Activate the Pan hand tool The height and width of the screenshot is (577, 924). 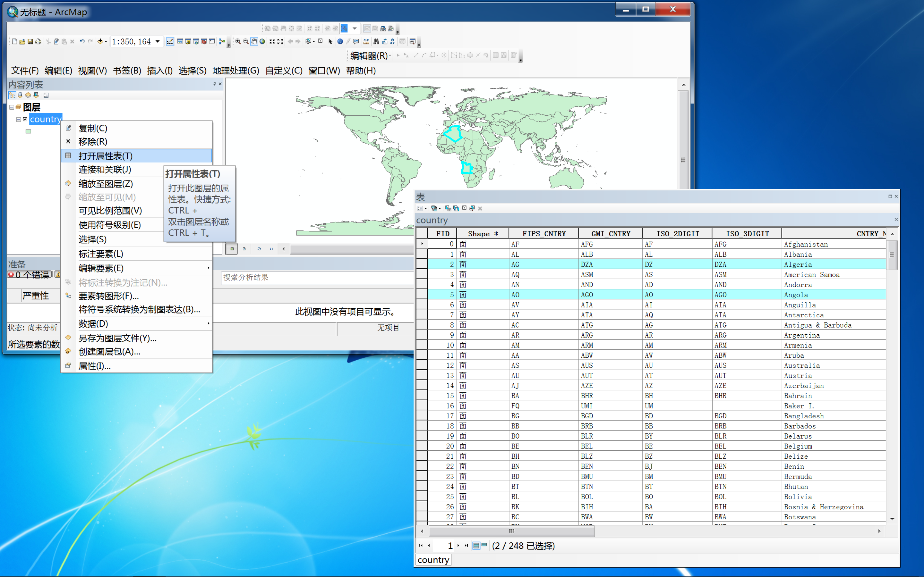point(254,42)
